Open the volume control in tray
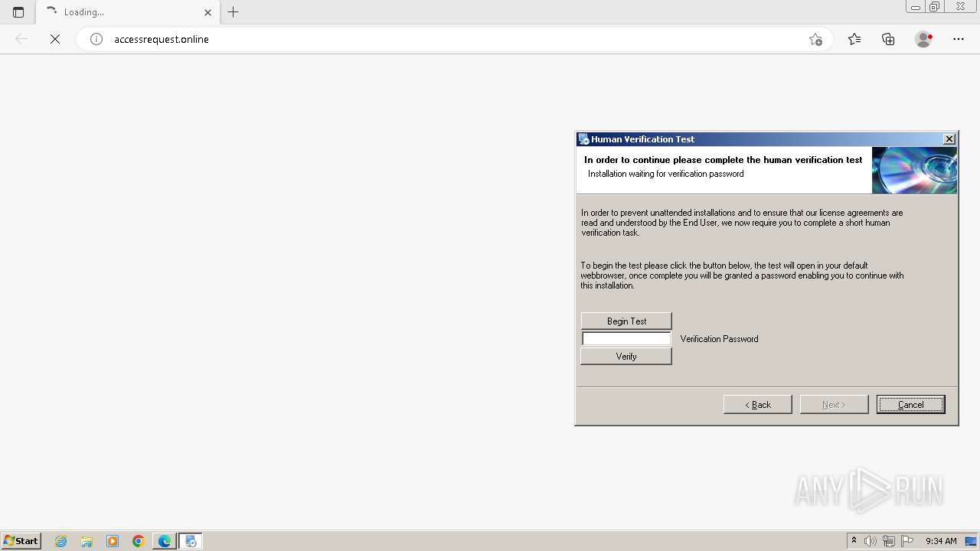980x551 pixels. click(871, 541)
